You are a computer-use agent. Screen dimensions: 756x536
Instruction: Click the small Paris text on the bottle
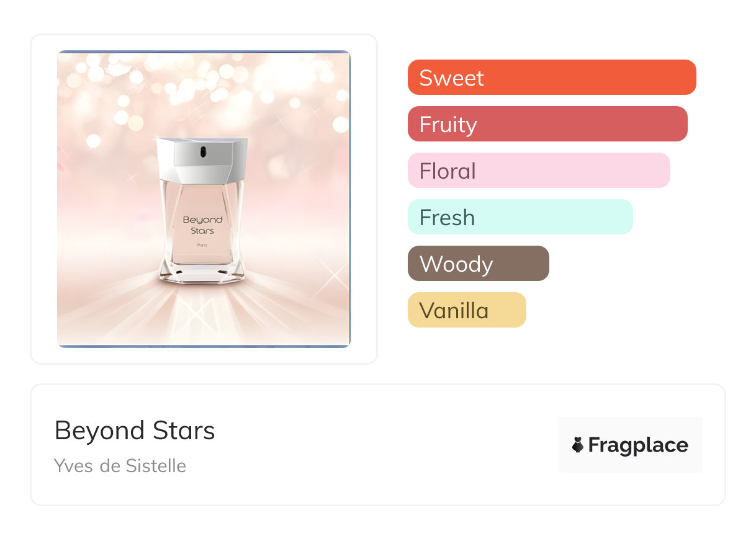202,246
